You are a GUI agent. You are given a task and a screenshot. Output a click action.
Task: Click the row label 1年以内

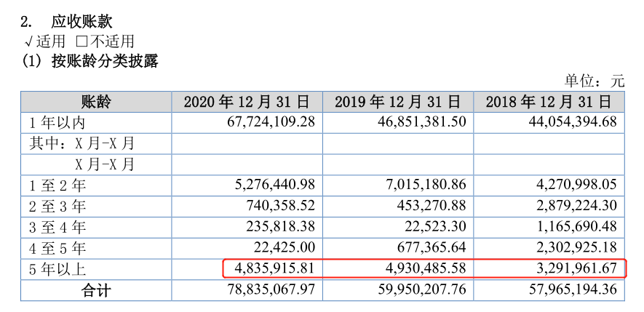57,122
